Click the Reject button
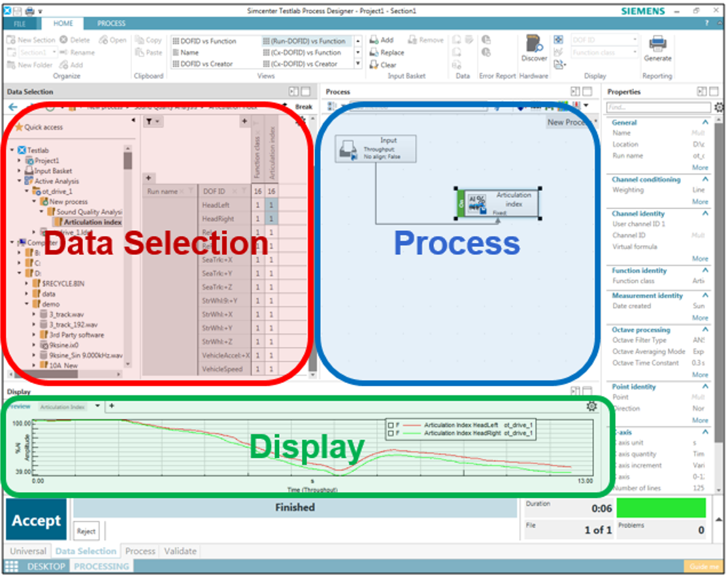728x577 pixels. point(86,531)
